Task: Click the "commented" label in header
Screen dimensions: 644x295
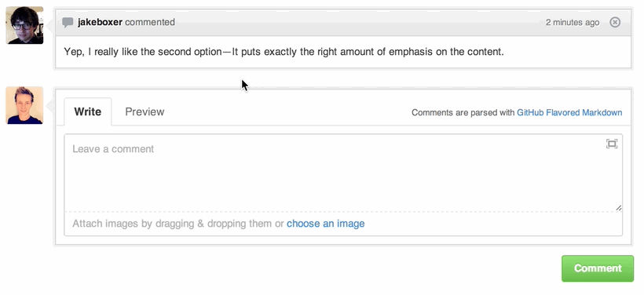Action: pyautogui.click(x=150, y=22)
